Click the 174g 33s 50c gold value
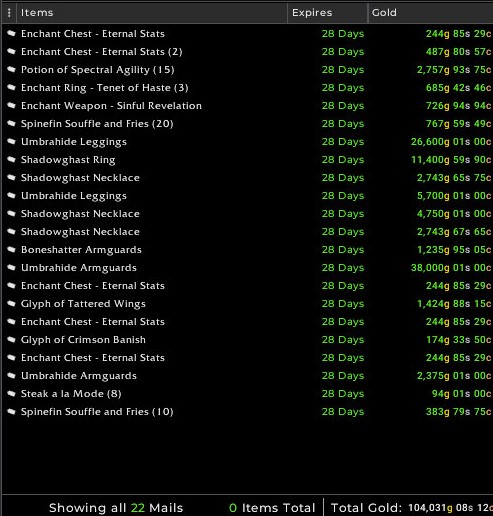 (458, 340)
